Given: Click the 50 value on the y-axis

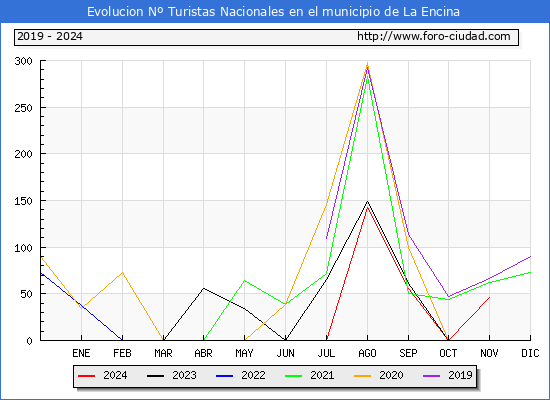Looking at the screenshot, I should tap(26, 294).
